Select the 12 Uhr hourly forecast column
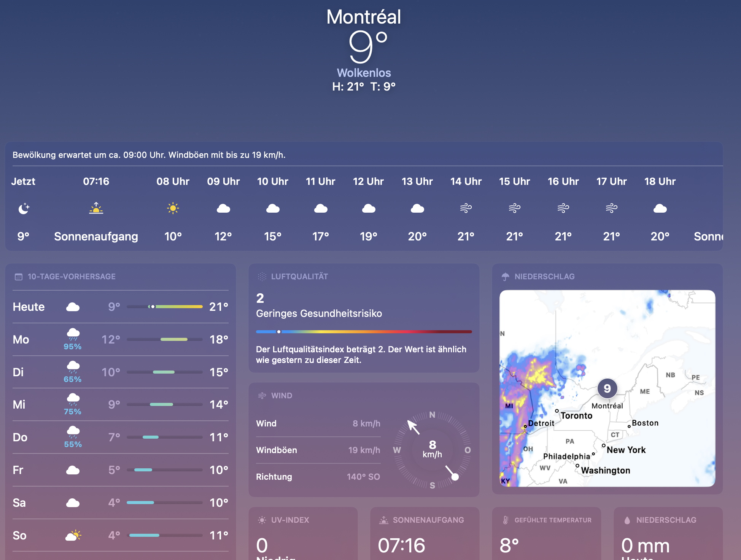The height and width of the screenshot is (560, 741). coord(368,208)
